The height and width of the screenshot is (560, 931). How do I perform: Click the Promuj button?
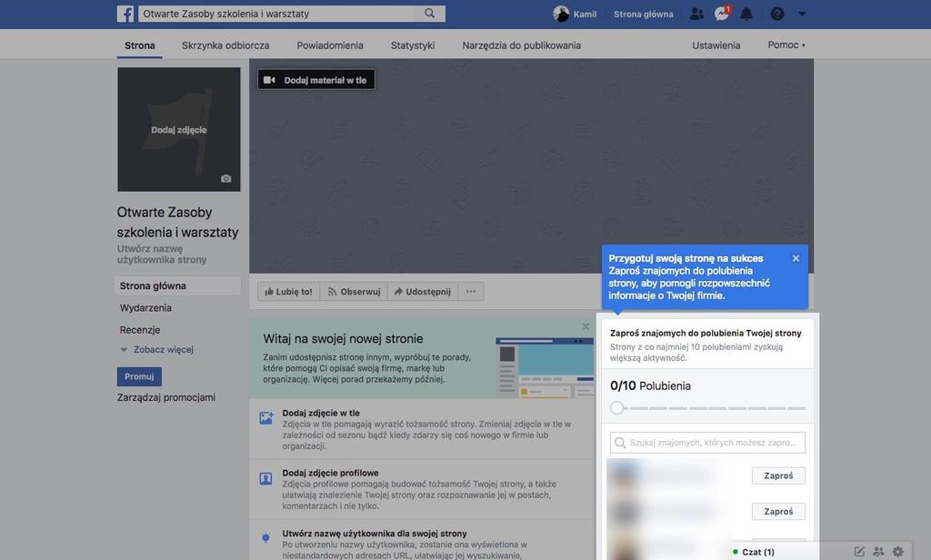(139, 376)
